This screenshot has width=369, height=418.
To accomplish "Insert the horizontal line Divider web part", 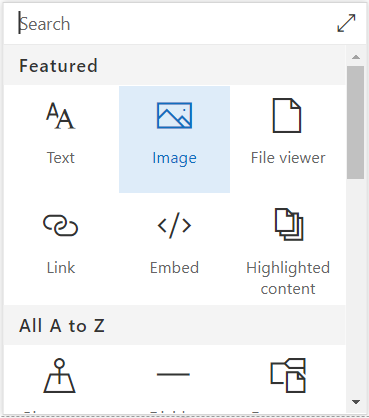I will tap(173, 374).
